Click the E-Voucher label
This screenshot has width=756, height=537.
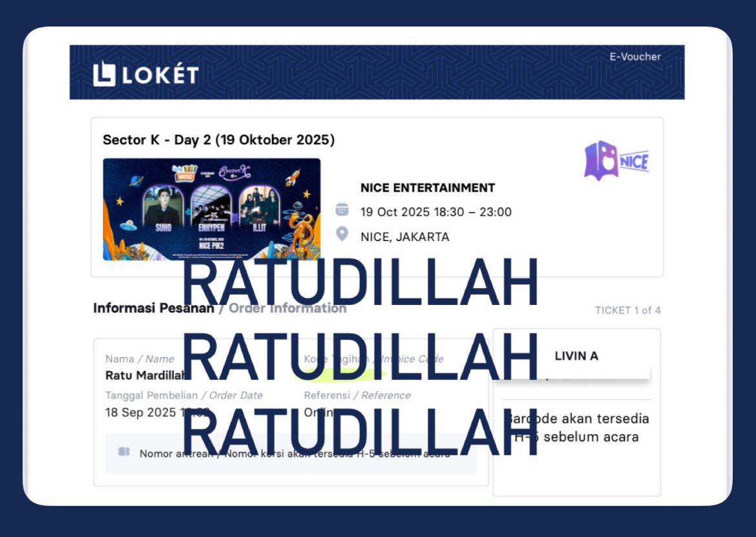click(635, 57)
